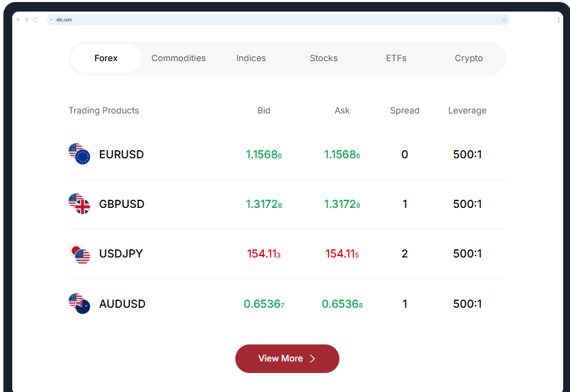Open the Indices tab
This screenshot has height=392, width=570.
[x=251, y=58]
